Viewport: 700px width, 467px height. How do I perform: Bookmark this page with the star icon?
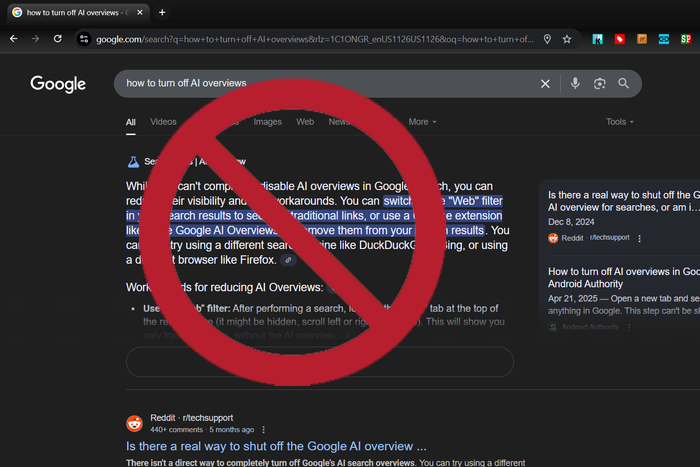567,39
